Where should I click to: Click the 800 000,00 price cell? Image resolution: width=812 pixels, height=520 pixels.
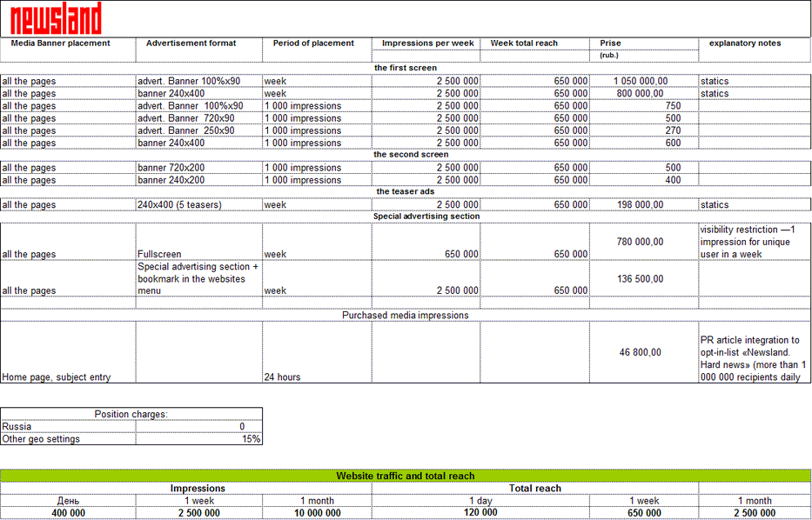click(641, 93)
